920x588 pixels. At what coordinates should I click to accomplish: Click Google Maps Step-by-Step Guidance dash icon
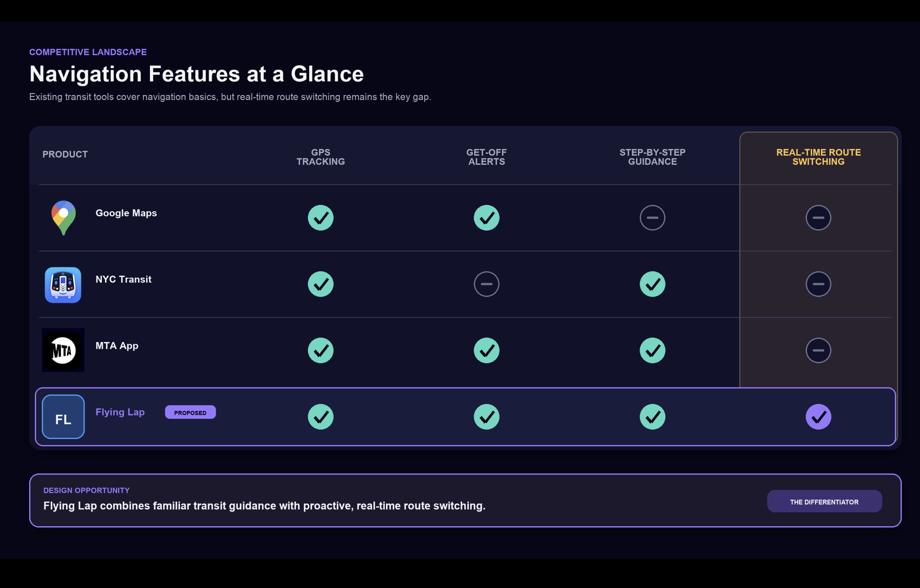coord(652,218)
